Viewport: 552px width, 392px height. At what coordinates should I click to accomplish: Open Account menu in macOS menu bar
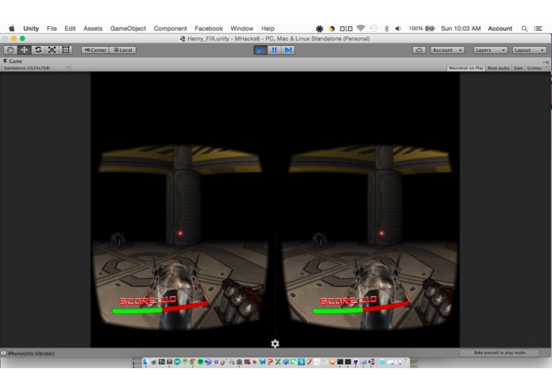click(500, 29)
